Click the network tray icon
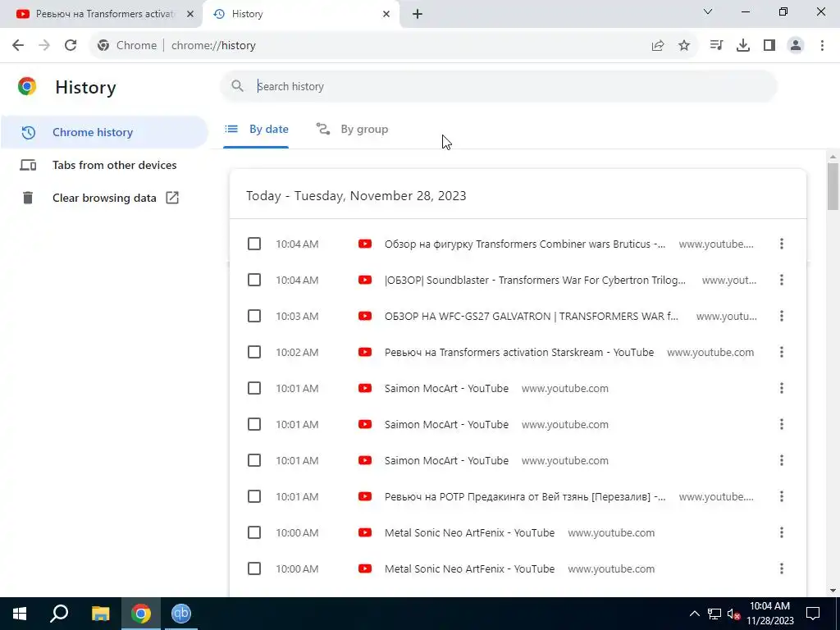Image resolution: width=840 pixels, height=630 pixels. [714, 614]
